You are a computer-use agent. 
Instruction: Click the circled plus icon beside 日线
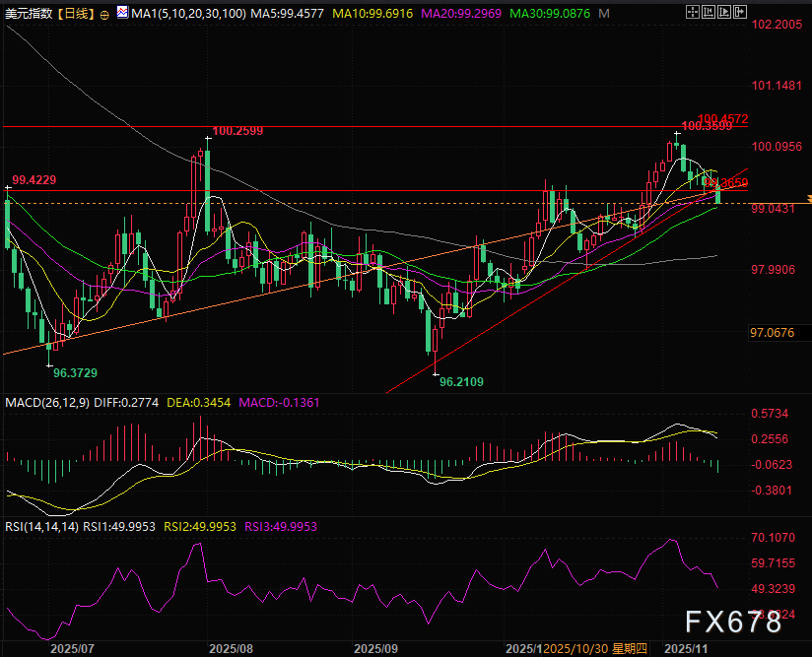(x=103, y=14)
